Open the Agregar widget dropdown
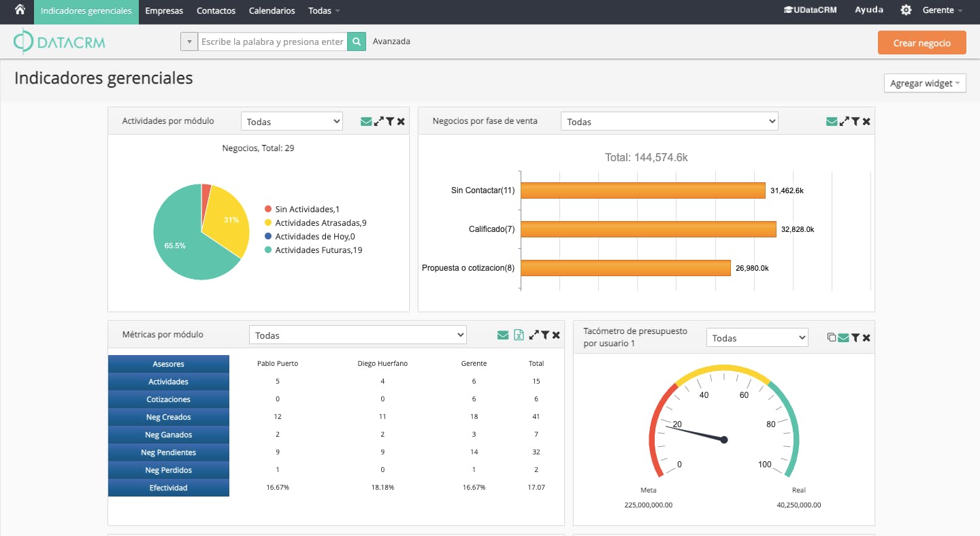Viewport: 980px width, 536px height. pos(924,83)
